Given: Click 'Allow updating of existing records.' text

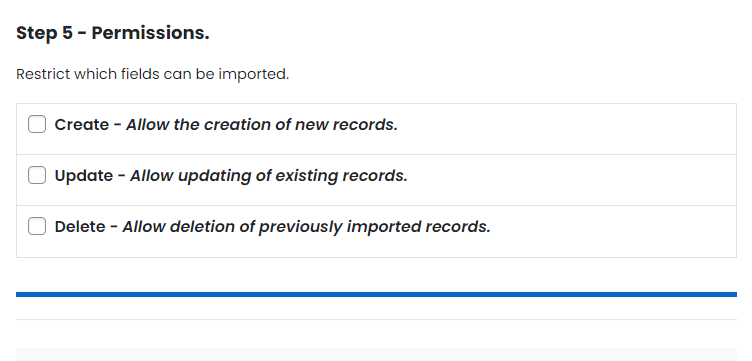Looking at the screenshot, I should click(269, 176).
